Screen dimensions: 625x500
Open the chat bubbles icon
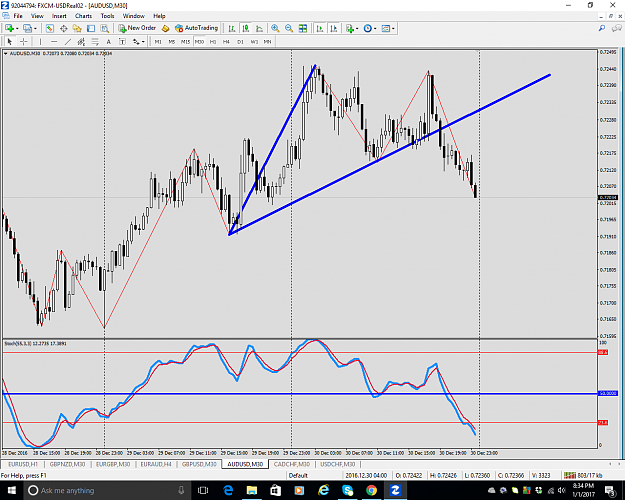[617, 28]
